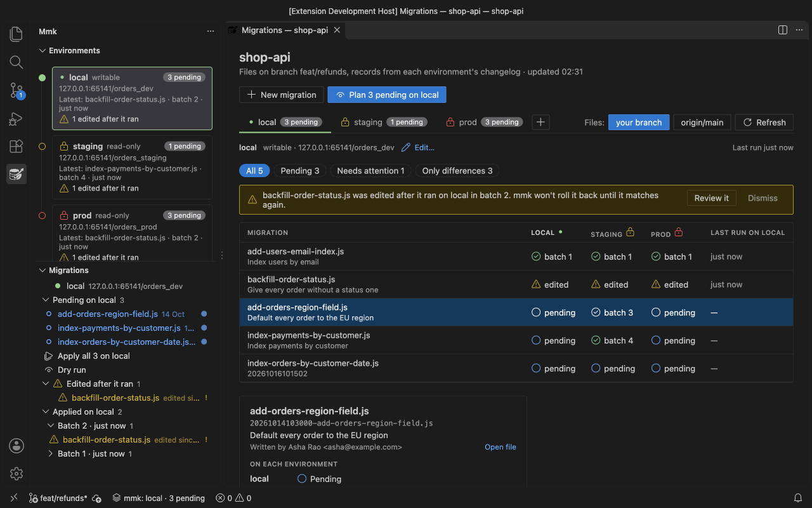Dismiss the edited migration warning banner
Screen dimensions: 812x508
tap(763, 198)
